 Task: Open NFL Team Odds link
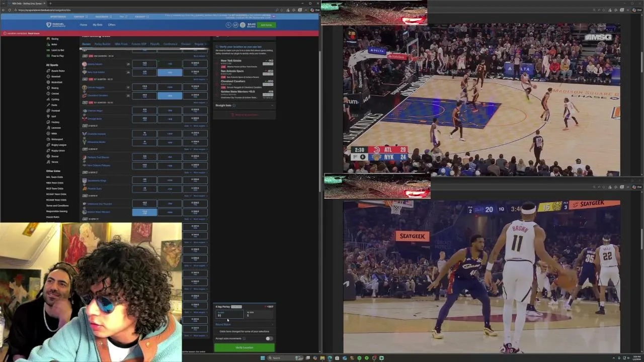point(54,177)
